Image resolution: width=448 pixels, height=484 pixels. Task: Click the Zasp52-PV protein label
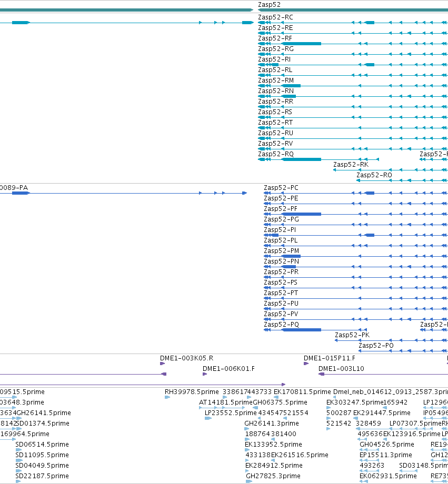(281, 314)
